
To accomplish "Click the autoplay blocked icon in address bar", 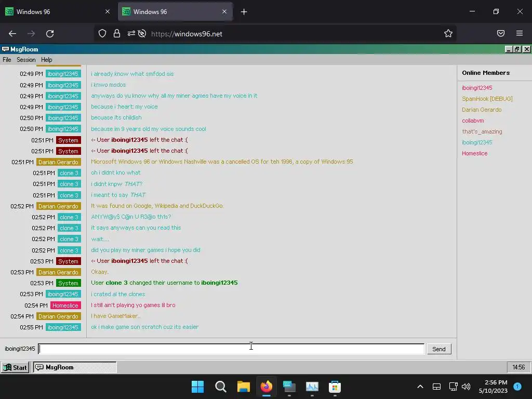I will click(142, 33).
